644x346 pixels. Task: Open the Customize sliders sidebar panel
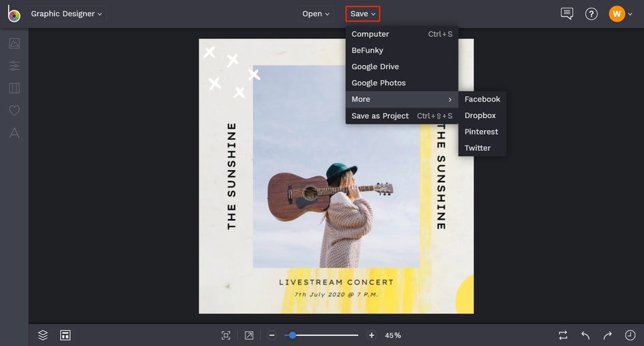point(14,66)
